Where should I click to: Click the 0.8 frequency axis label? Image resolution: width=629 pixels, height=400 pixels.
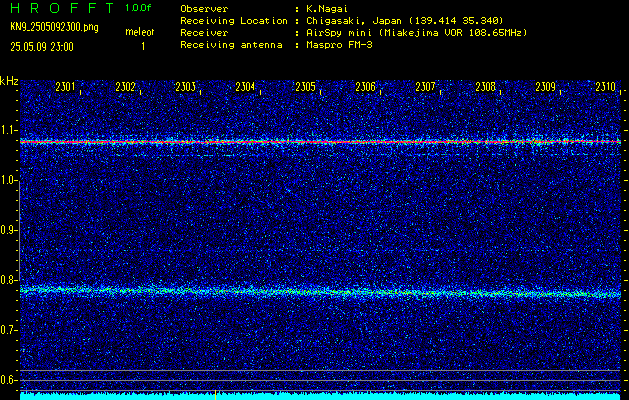[x=8, y=280]
